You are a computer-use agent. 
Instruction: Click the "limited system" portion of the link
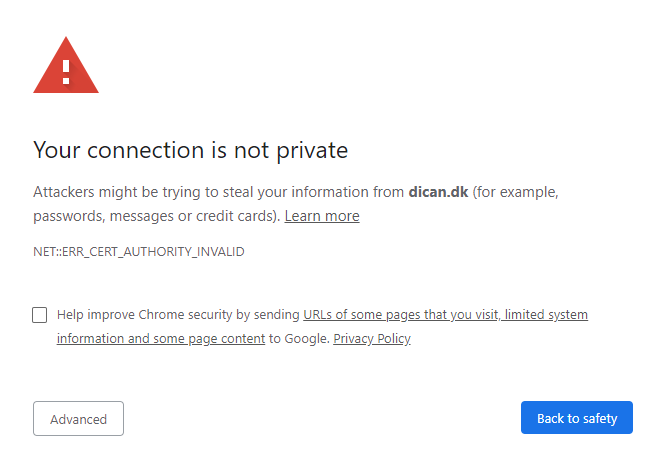(546, 315)
